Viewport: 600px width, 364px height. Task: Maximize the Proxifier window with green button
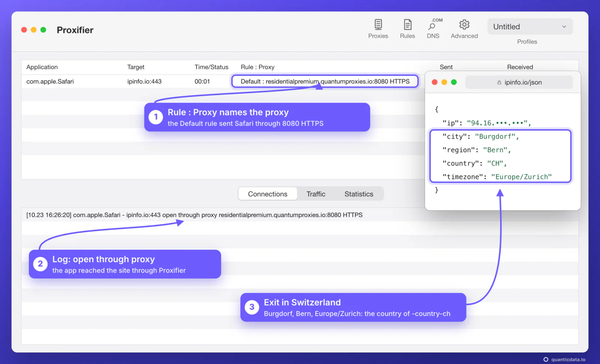(43, 30)
